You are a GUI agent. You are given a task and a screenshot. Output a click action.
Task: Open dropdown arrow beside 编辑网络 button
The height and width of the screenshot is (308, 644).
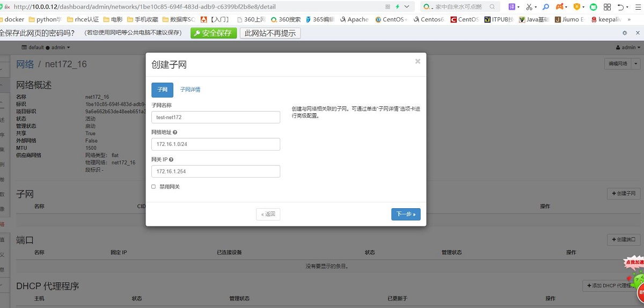click(636, 63)
